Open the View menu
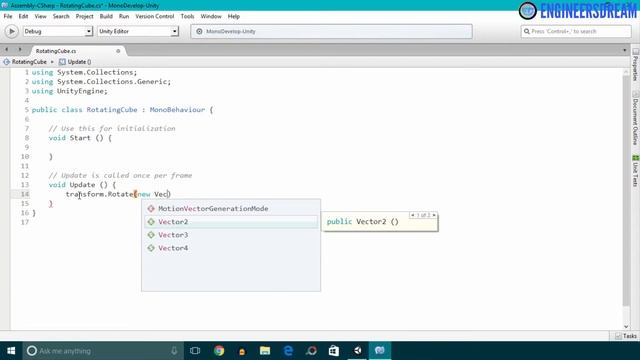Screen dimensions: 640x360 (x=40, y=16)
